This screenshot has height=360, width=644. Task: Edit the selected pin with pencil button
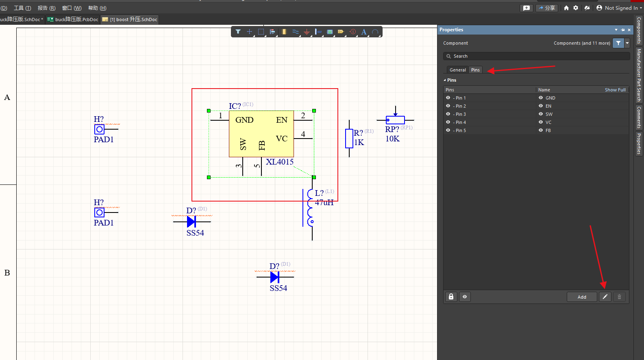click(x=605, y=297)
